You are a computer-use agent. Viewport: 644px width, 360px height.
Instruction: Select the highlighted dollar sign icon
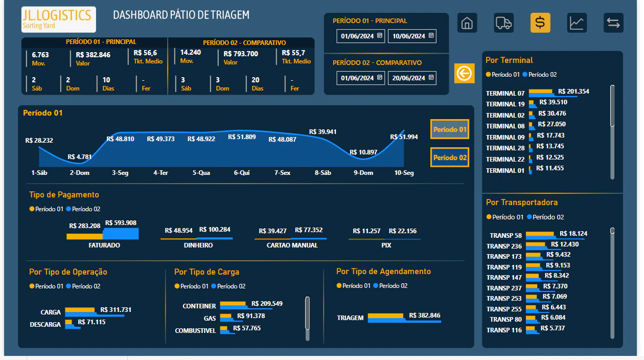(x=540, y=23)
